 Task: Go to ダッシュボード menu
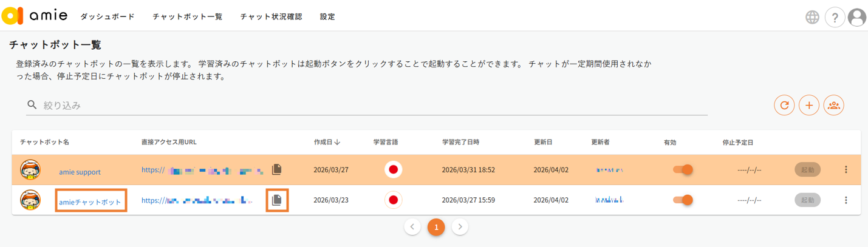tap(108, 17)
